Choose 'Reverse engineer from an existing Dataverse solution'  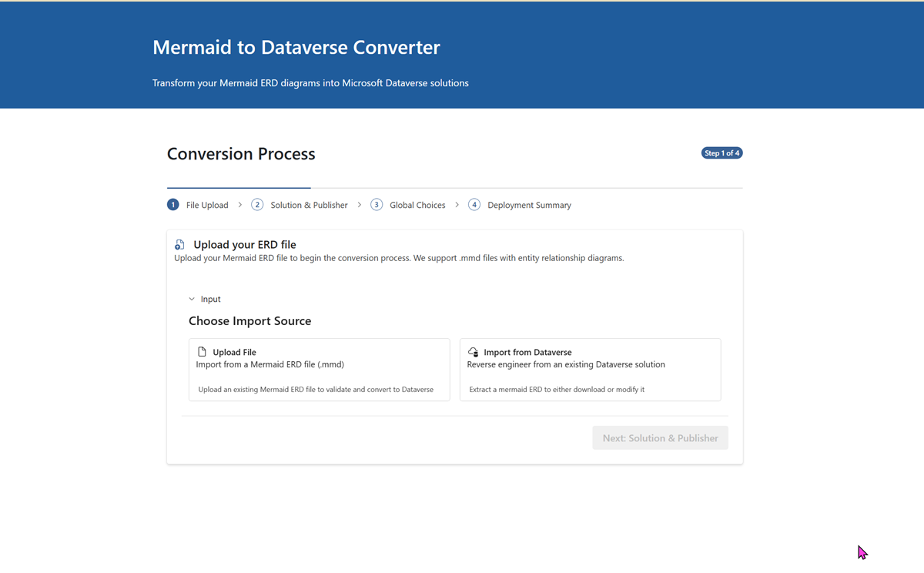coord(590,370)
